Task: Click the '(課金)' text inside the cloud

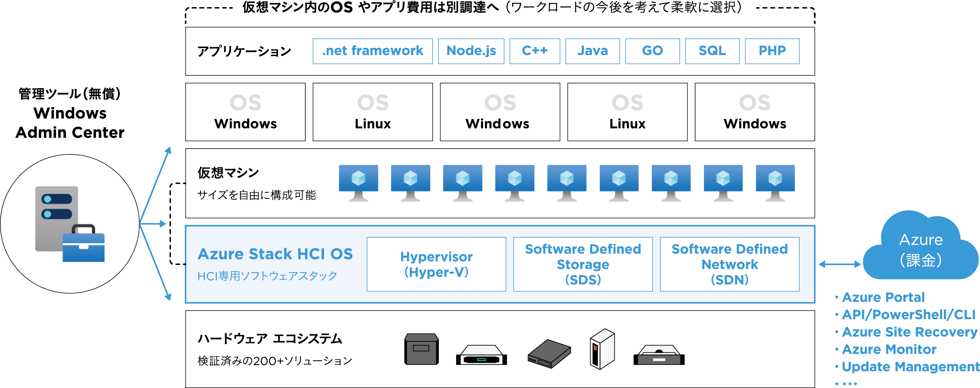Action: [x=921, y=260]
